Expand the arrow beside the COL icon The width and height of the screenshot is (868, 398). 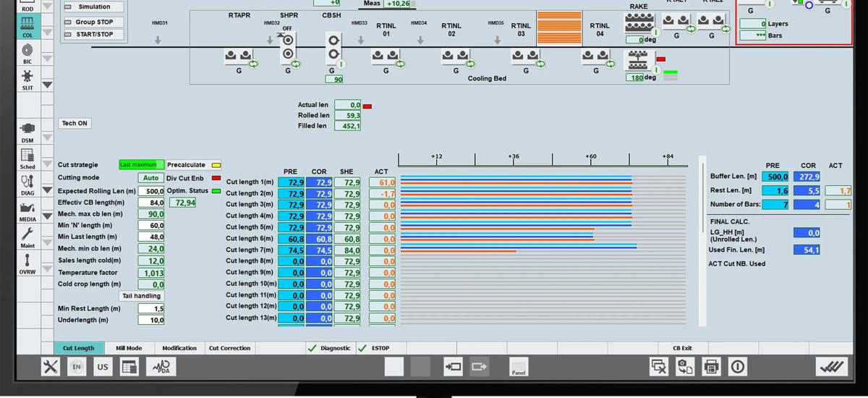click(x=47, y=32)
